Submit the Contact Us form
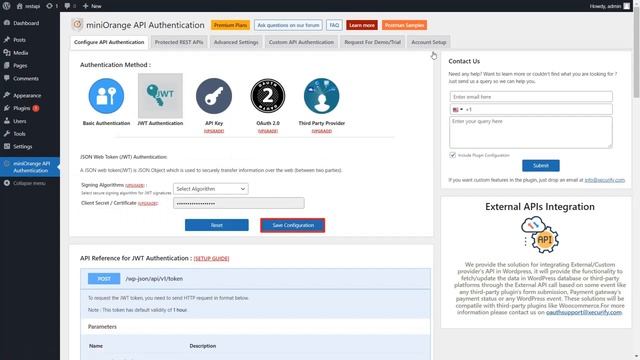This screenshot has width=640, height=360. (541, 166)
